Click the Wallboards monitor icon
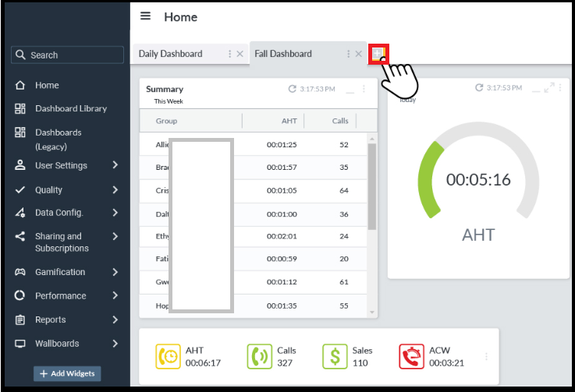 pyautogui.click(x=20, y=344)
